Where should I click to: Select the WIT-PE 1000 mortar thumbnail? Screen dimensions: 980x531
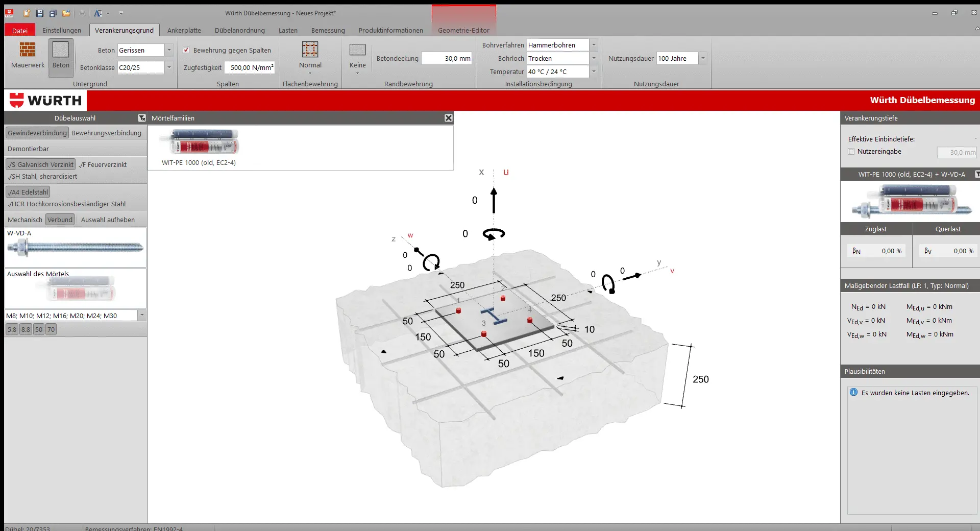pyautogui.click(x=199, y=141)
